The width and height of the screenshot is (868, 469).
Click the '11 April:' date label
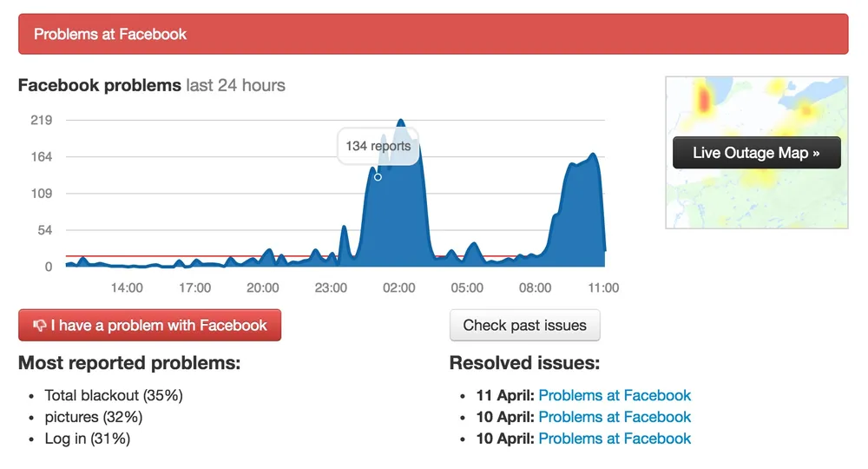505,395
